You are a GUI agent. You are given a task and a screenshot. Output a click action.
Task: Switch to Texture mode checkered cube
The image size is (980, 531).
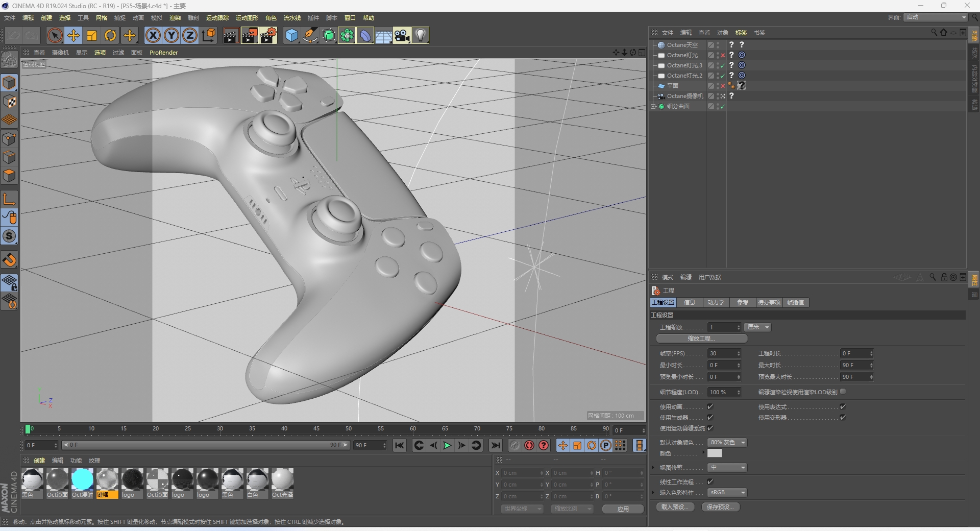(10, 102)
